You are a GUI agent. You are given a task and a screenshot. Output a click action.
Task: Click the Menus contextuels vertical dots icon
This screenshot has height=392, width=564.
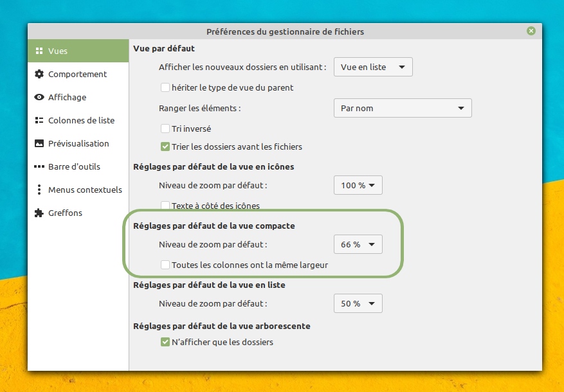pos(39,190)
